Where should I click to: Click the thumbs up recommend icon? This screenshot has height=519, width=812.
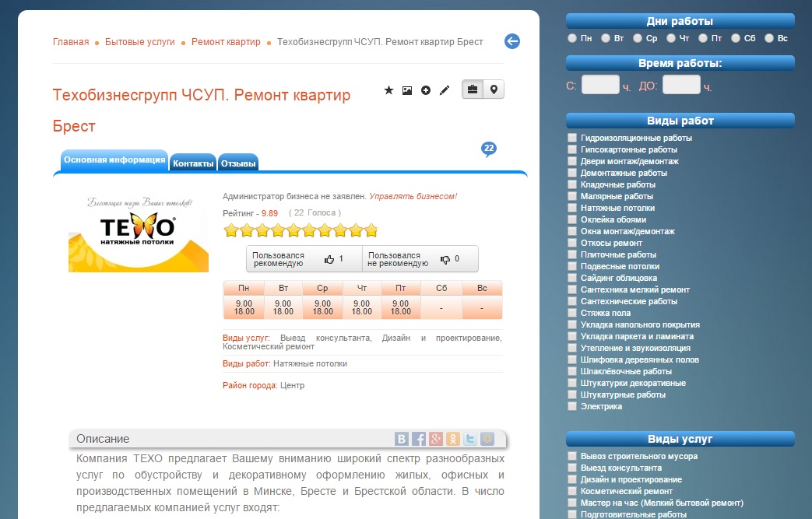tap(329, 259)
